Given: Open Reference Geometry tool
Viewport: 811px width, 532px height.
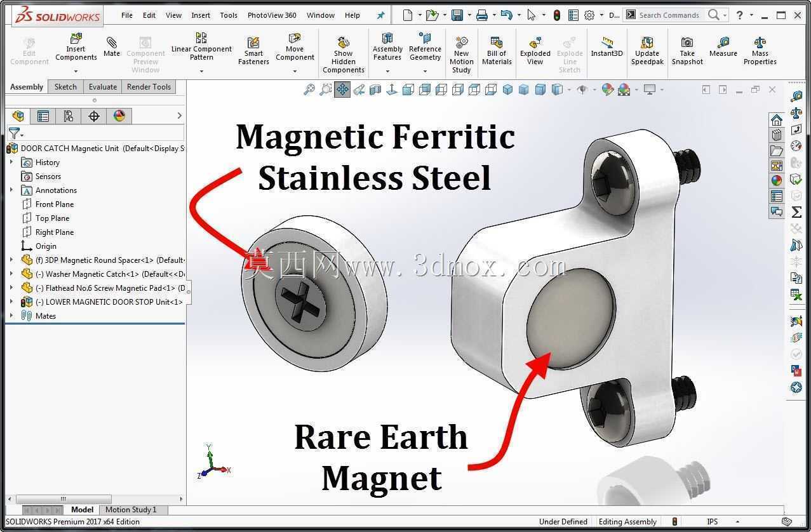Looking at the screenshot, I should coord(425,47).
